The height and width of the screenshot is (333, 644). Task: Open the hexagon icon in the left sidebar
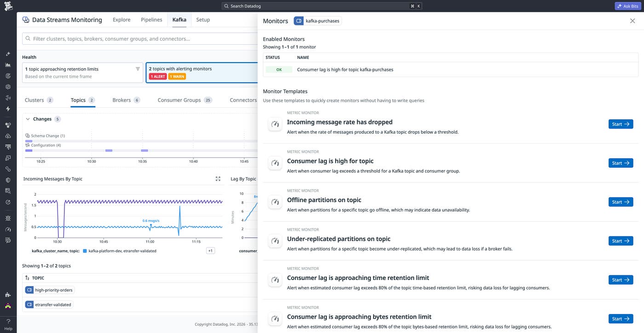tap(8, 87)
